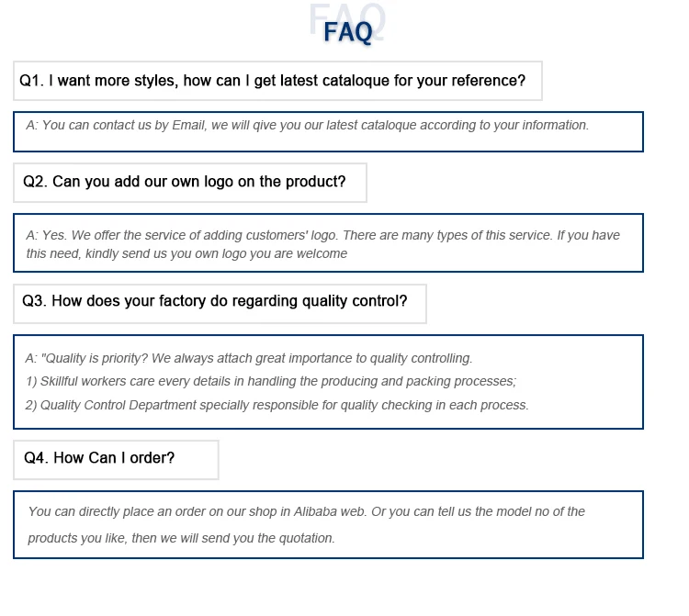Click the 'Skillful workers' point in Q3 answer
The height and width of the screenshot is (616, 689).
pos(271,381)
